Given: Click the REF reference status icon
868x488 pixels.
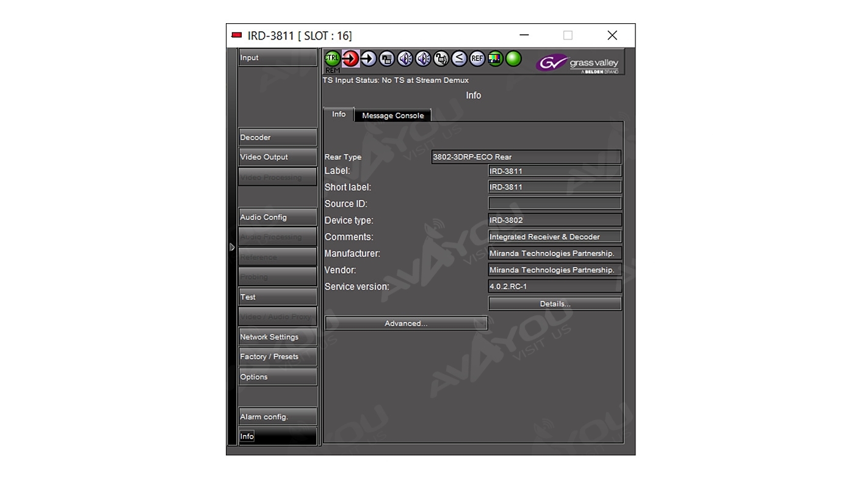Looking at the screenshot, I should pos(477,59).
